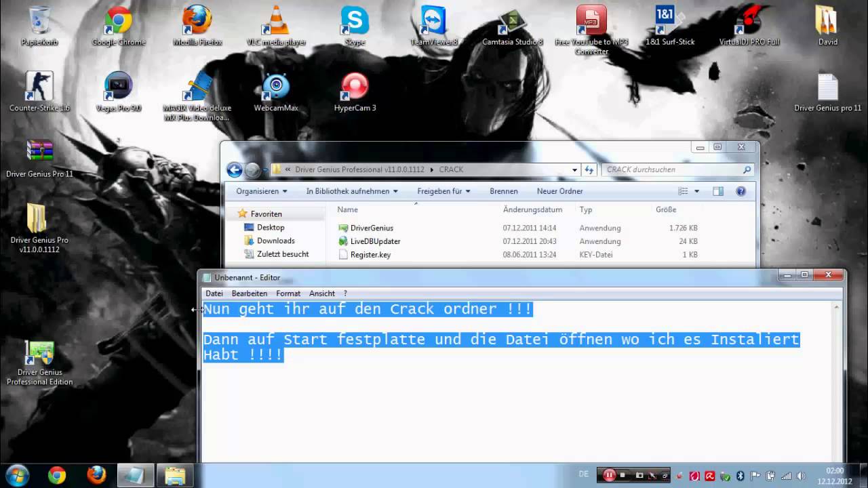Select the Skype desktop icon
Screen dimensions: 868x488
[355, 26]
